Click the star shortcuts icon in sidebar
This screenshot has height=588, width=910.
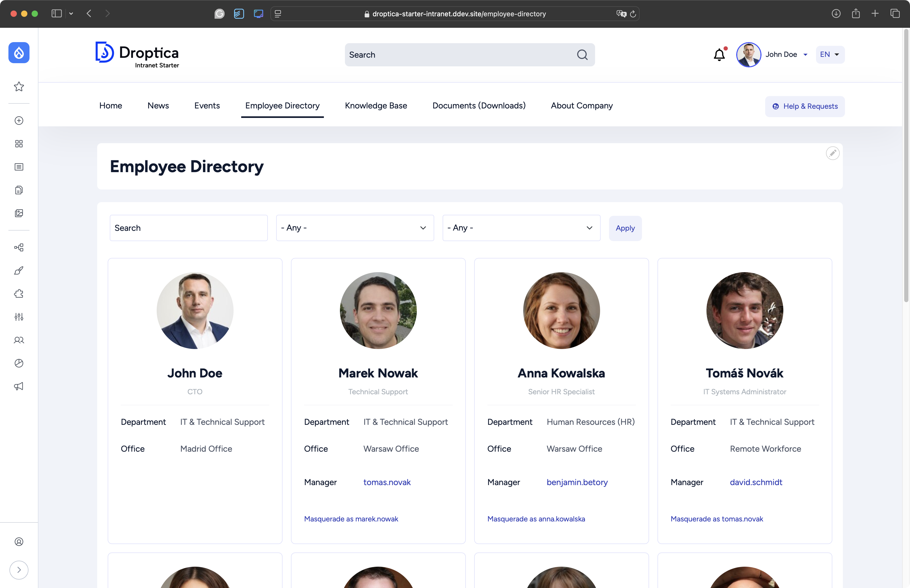[x=19, y=87]
